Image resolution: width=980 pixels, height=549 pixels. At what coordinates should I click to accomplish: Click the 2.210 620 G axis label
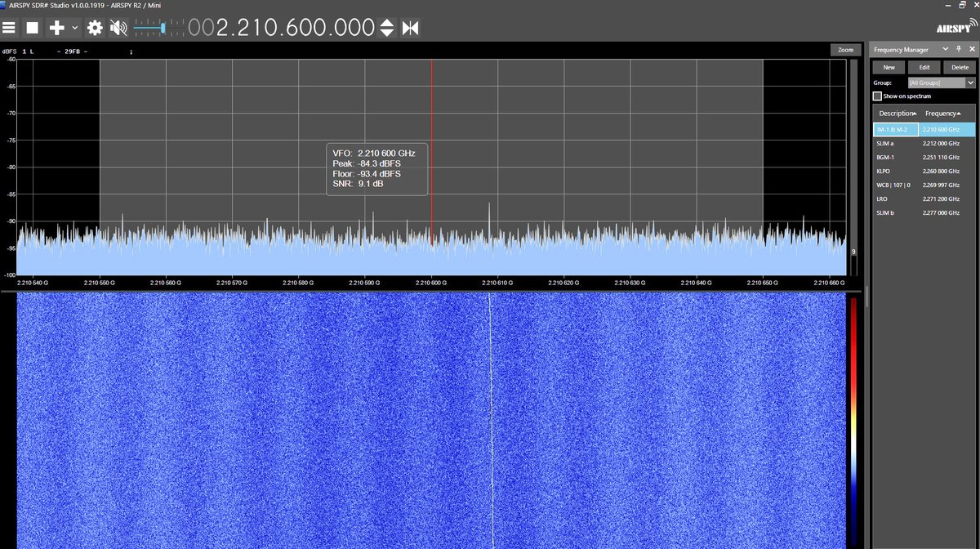point(562,283)
